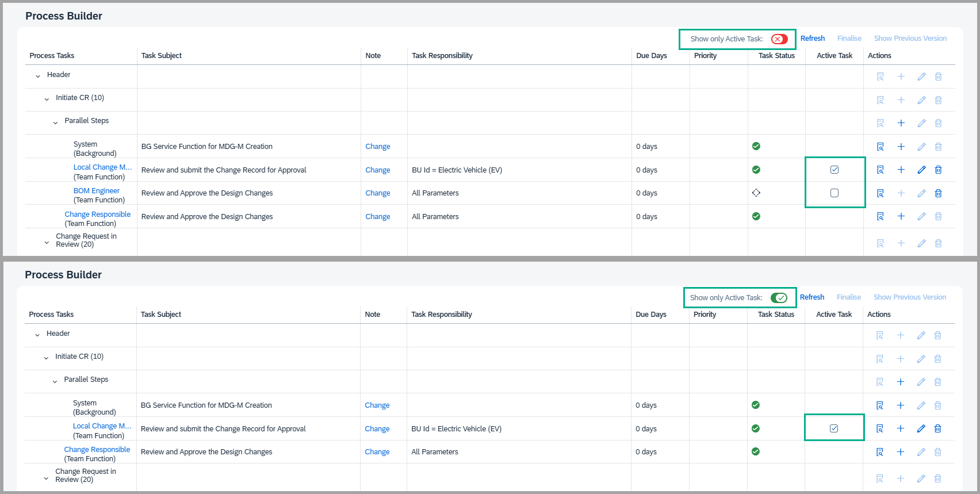The image size is (980, 494).
Task: Delete the Local Change task in the lower panel
Action: tap(937, 428)
